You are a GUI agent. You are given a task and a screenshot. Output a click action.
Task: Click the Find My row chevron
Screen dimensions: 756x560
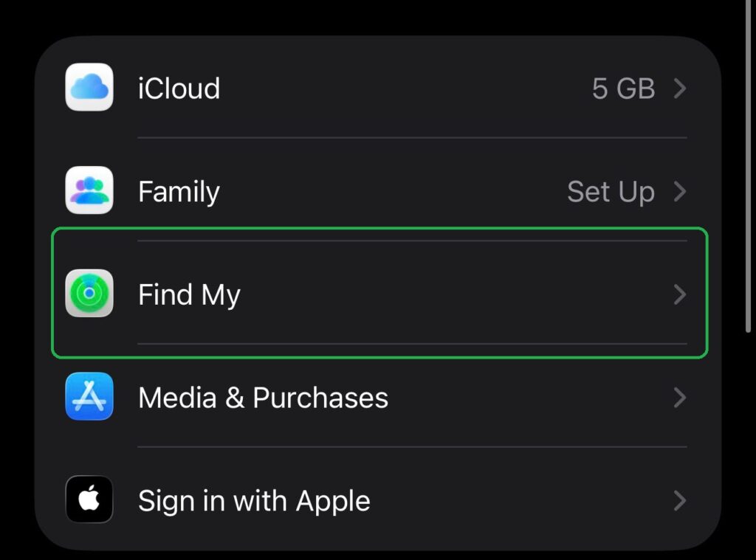(x=680, y=294)
